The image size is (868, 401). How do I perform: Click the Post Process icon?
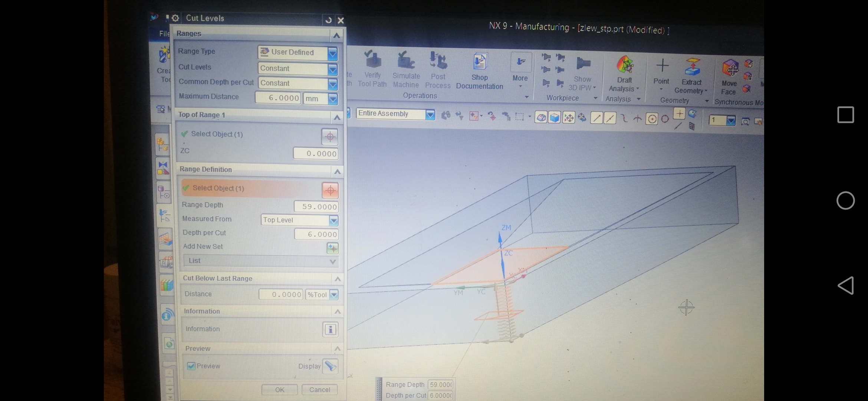438,61
